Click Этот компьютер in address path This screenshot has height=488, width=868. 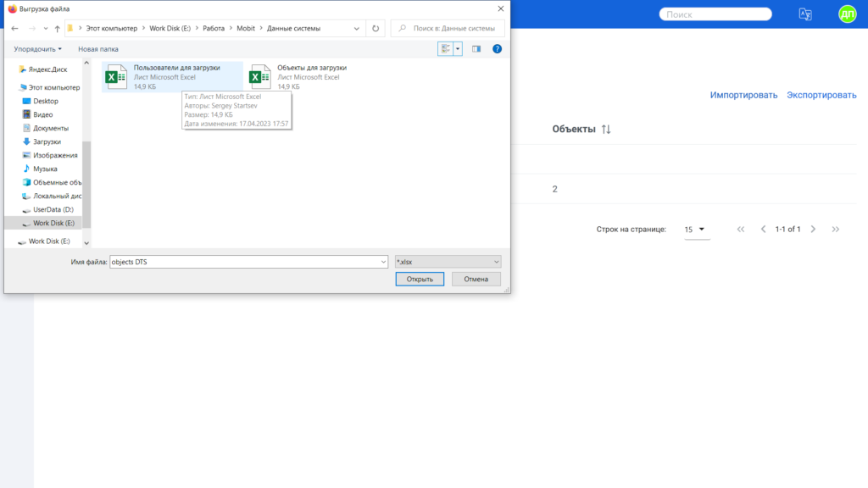[111, 28]
